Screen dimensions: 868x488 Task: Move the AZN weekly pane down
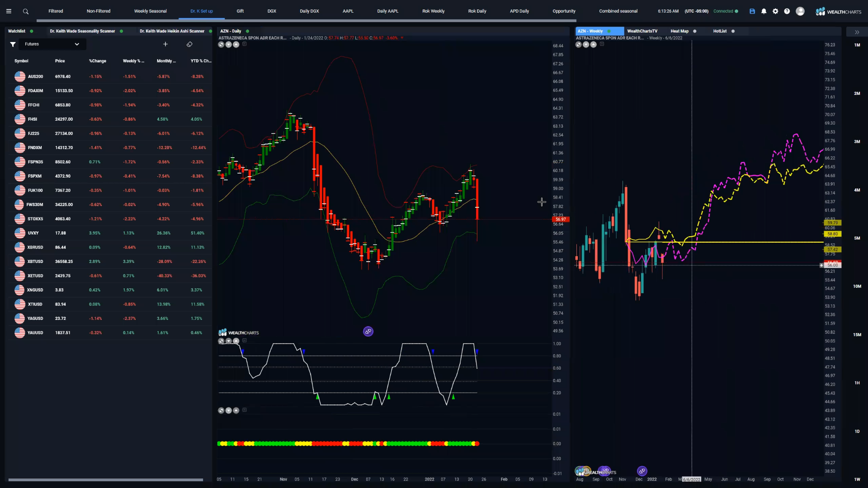click(586, 44)
